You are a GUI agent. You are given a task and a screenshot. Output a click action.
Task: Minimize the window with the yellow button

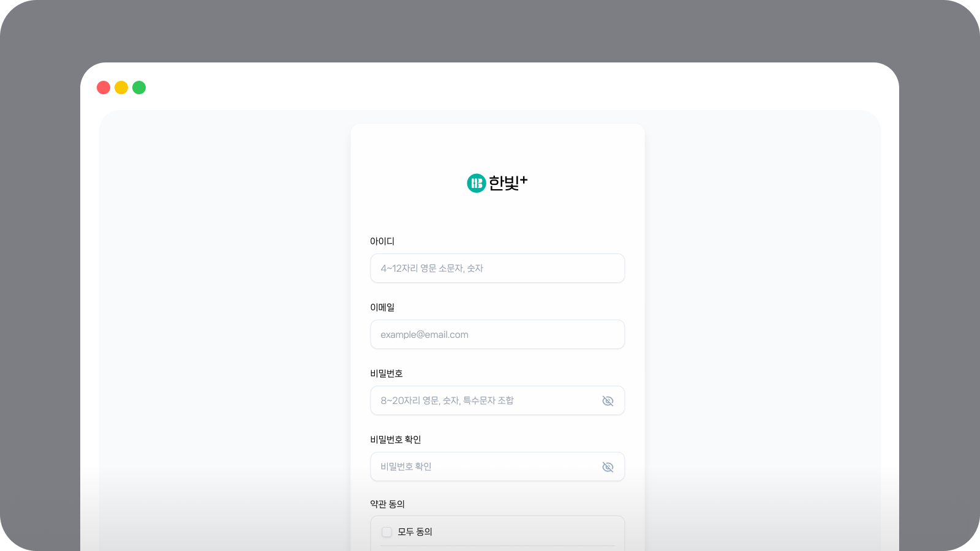pos(121,88)
